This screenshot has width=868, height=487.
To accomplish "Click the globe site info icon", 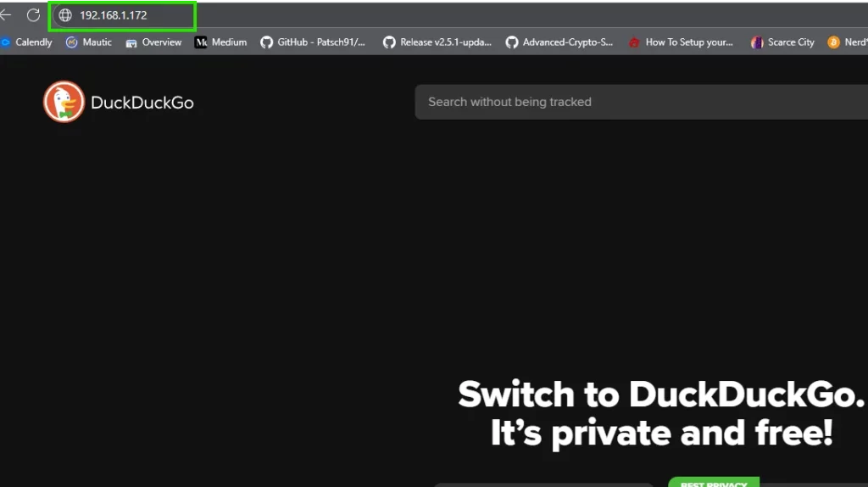I will (x=65, y=15).
